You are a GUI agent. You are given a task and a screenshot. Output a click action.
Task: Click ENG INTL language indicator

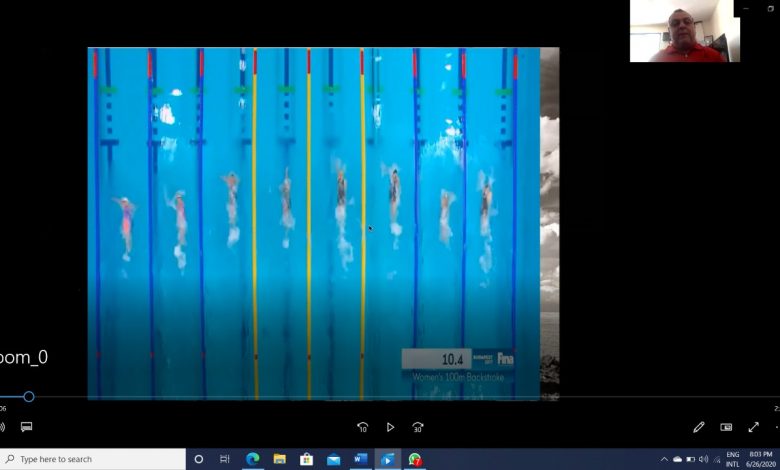[x=733, y=460]
